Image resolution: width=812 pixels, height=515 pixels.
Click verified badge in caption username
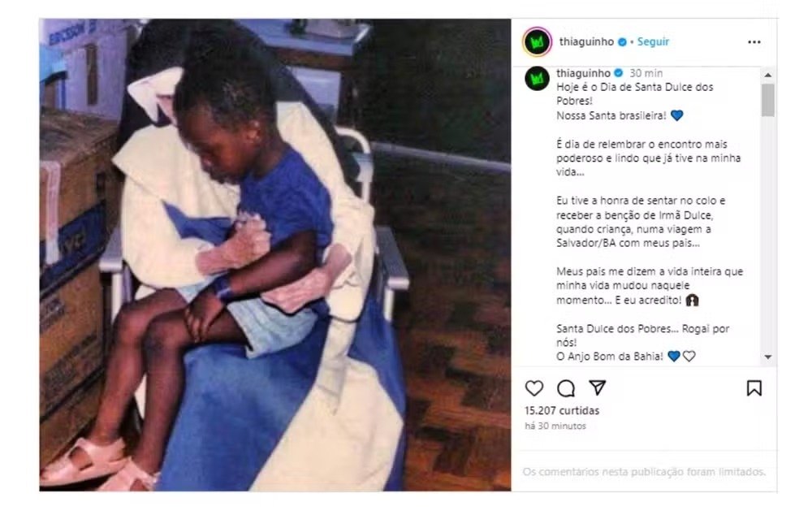coord(618,73)
